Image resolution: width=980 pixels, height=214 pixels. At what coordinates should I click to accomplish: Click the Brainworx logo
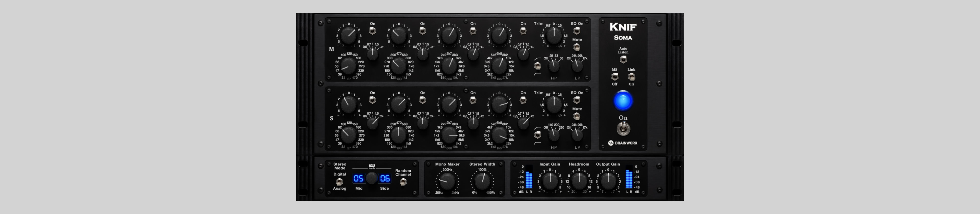(622, 143)
